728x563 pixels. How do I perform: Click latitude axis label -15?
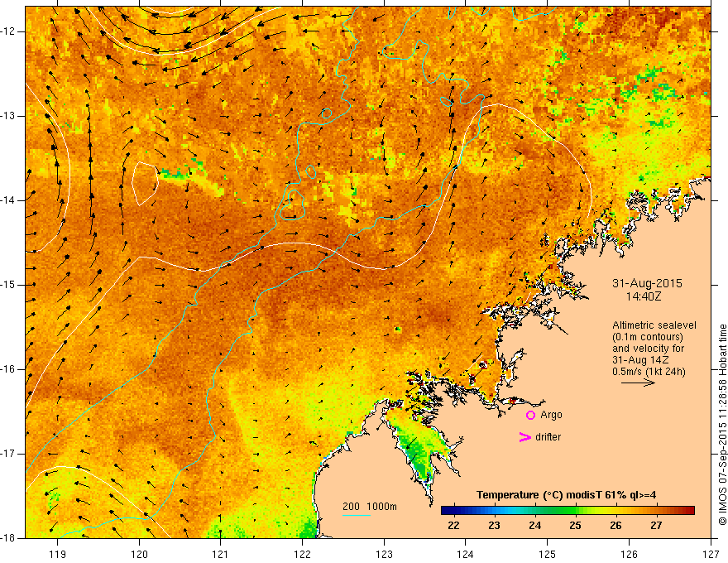tap(9, 285)
